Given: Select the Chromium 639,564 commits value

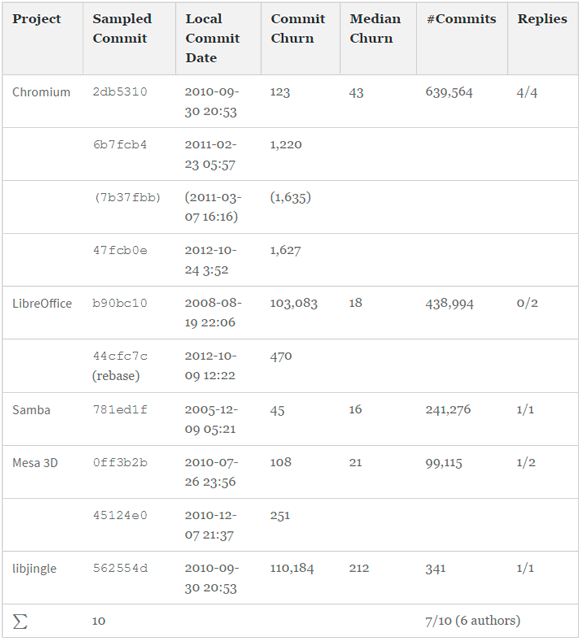Looking at the screenshot, I should click(x=449, y=92).
